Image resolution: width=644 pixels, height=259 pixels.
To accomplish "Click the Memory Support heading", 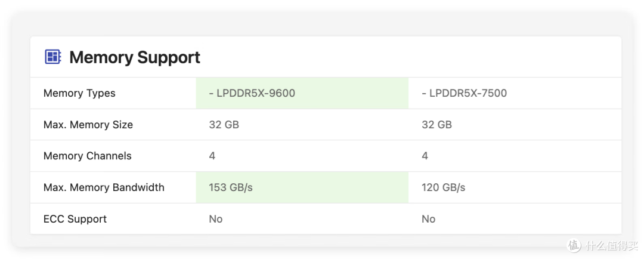I will tap(135, 57).
